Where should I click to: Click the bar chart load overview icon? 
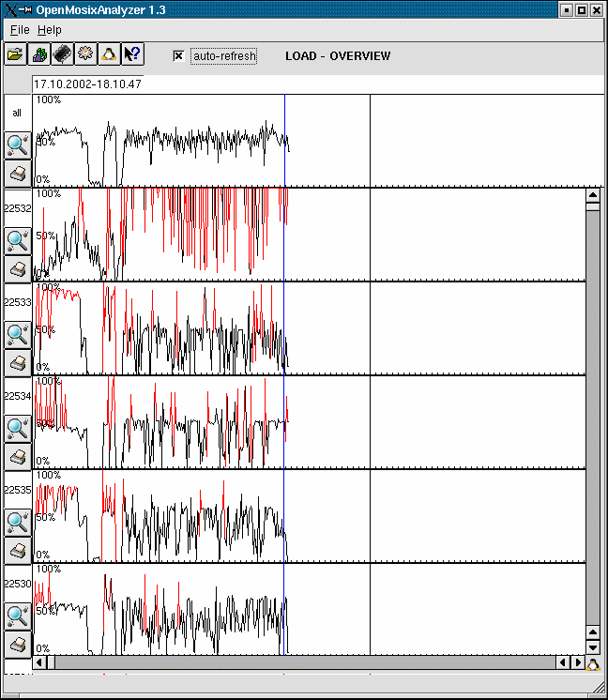point(39,54)
